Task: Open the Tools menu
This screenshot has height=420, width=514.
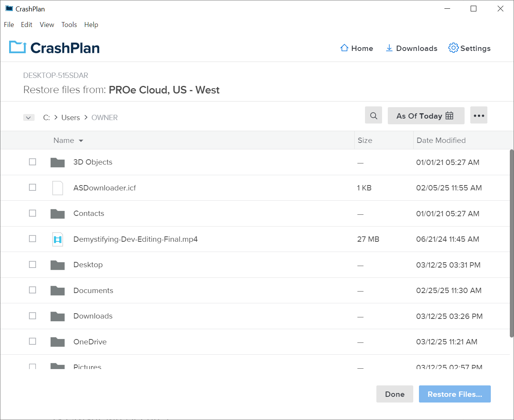Action: [69, 25]
